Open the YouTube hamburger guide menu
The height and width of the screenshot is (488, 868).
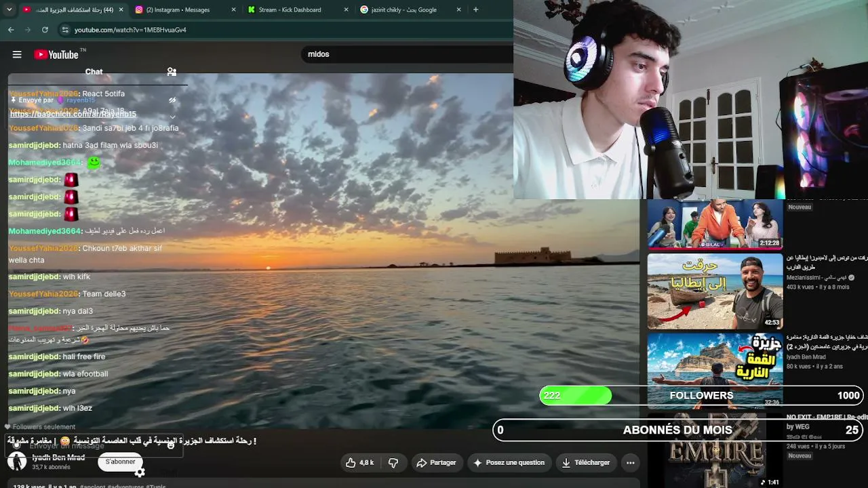[17, 54]
